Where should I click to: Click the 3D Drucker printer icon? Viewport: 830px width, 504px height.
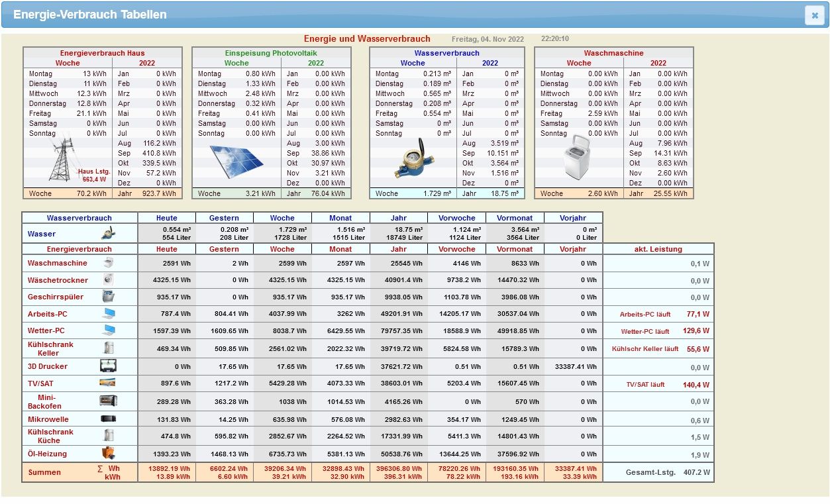pos(107,366)
